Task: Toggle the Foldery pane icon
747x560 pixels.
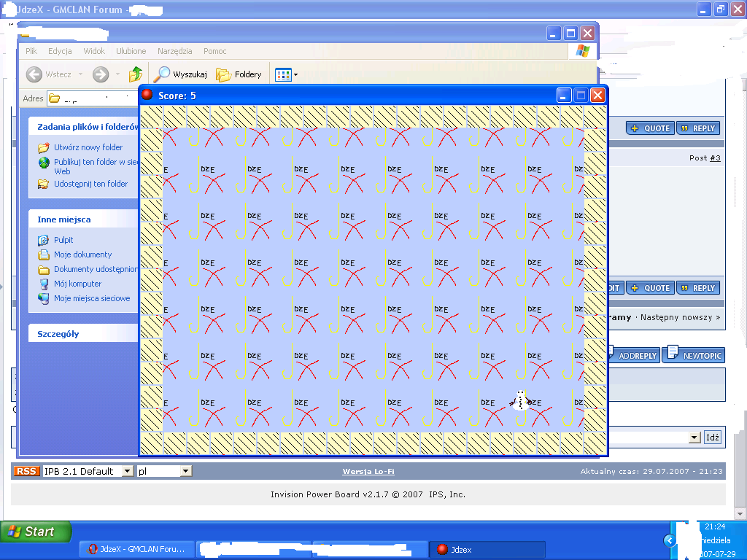Action: click(224, 74)
